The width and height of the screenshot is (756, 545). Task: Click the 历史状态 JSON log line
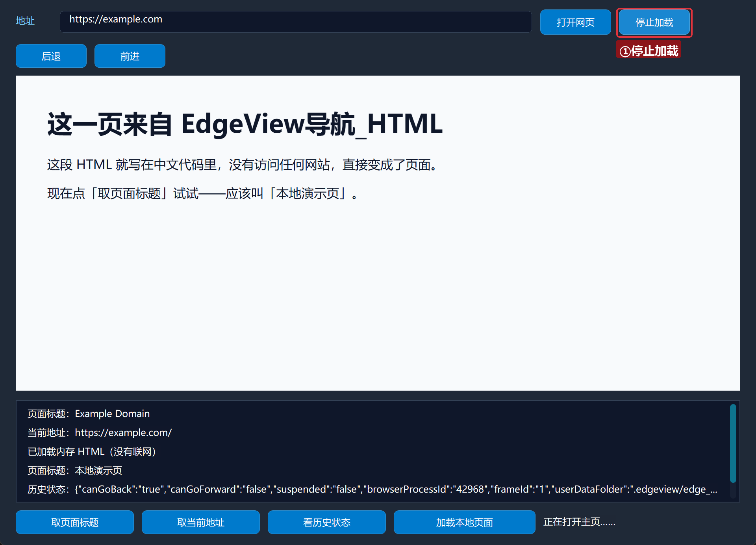372,489
